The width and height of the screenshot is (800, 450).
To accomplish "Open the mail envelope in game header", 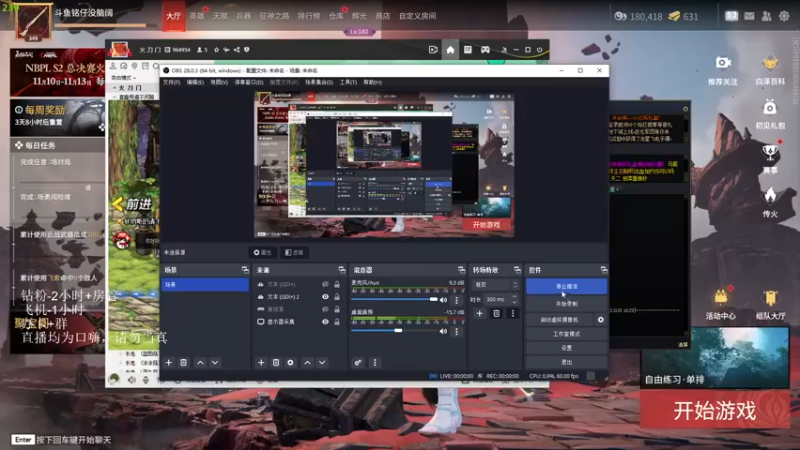I will coord(749,16).
